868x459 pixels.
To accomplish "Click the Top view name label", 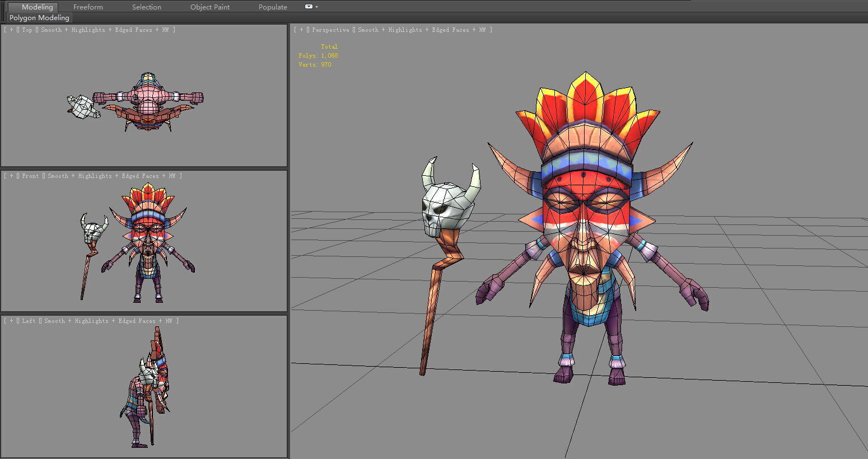I will 27,30.
